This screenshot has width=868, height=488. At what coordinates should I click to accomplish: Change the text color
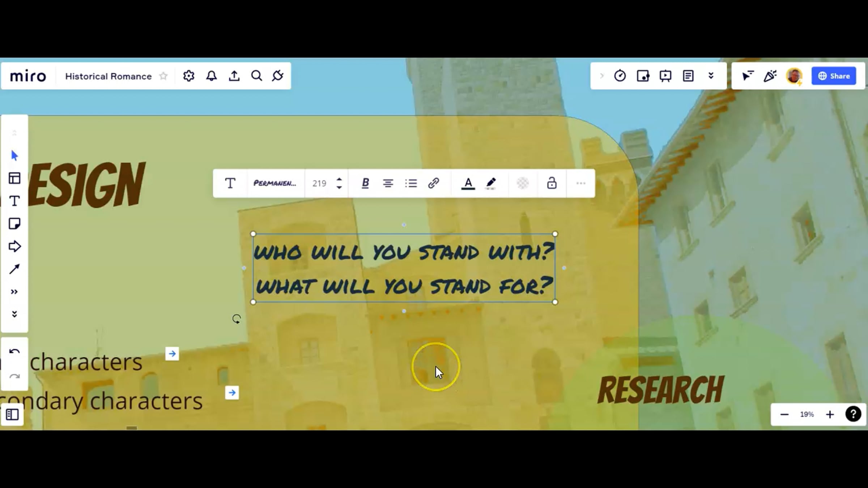click(468, 184)
